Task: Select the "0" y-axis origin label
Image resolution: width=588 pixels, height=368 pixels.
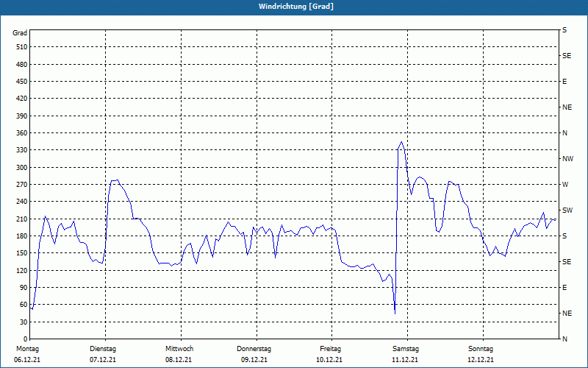Action: (x=26, y=339)
